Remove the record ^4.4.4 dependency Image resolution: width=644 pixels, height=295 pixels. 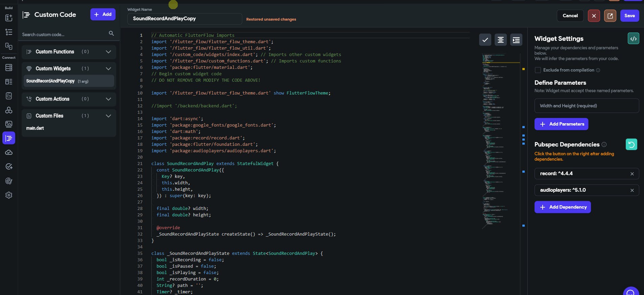pos(632,174)
